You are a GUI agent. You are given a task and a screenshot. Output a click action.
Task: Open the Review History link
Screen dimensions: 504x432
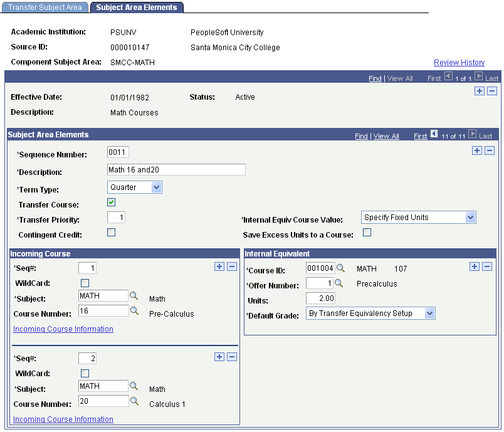459,62
